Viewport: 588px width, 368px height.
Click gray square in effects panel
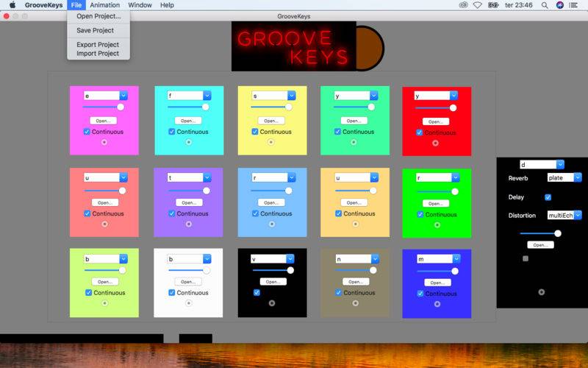click(526, 259)
